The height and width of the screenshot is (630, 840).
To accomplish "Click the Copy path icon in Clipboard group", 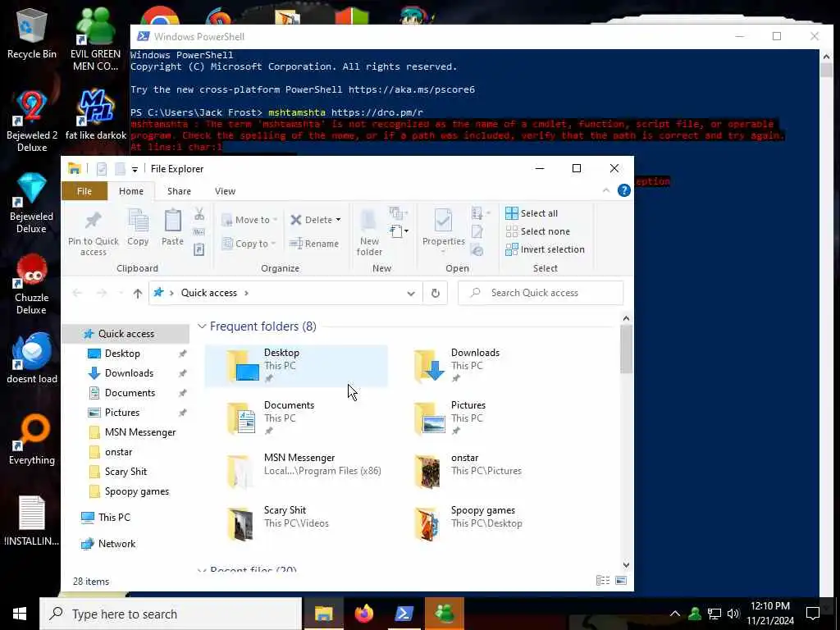I will pyautogui.click(x=199, y=232).
